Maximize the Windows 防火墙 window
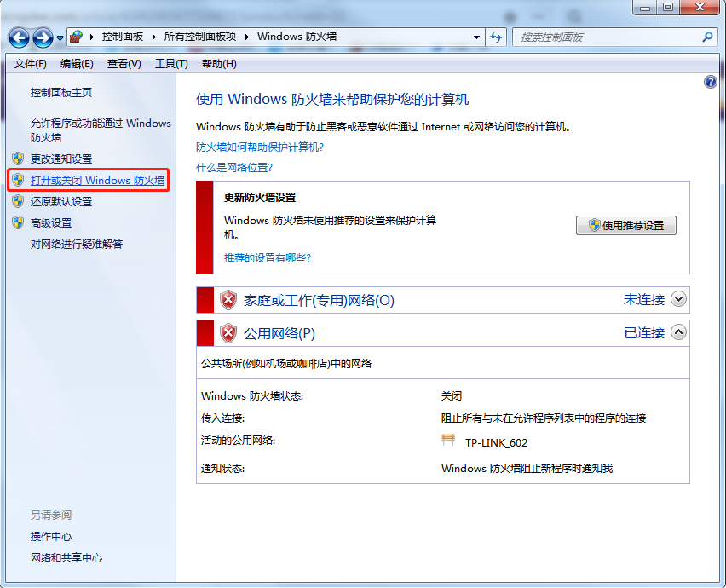The height and width of the screenshot is (588, 726). pos(668,8)
